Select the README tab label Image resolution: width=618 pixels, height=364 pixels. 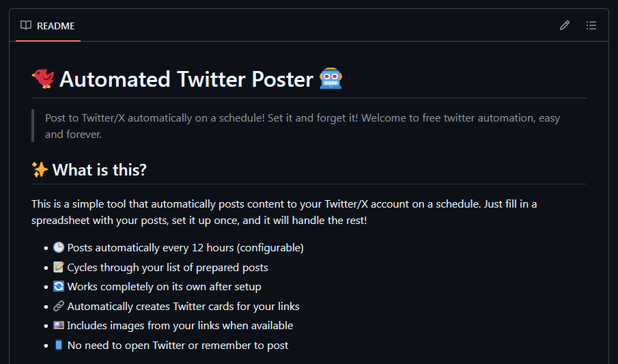(55, 26)
